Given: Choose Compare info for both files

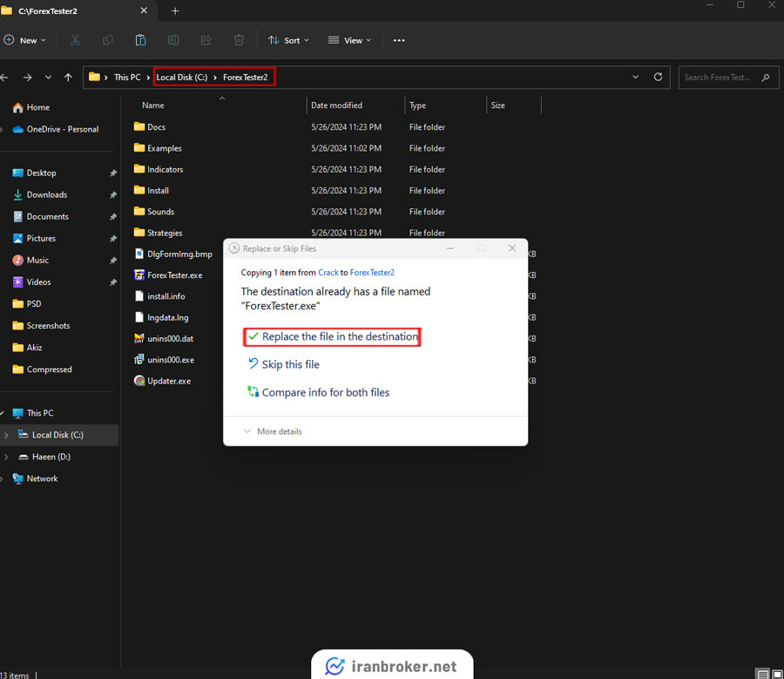Looking at the screenshot, I should click(319, 393).
